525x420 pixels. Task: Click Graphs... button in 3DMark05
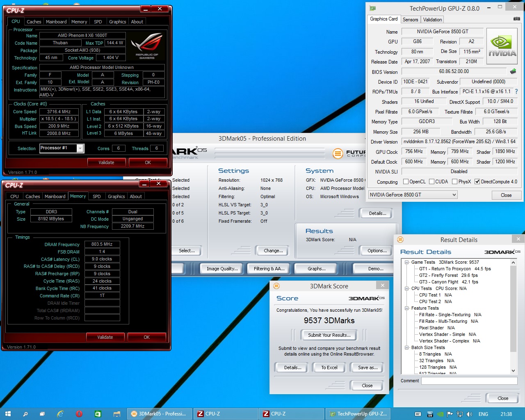[316, 269]
